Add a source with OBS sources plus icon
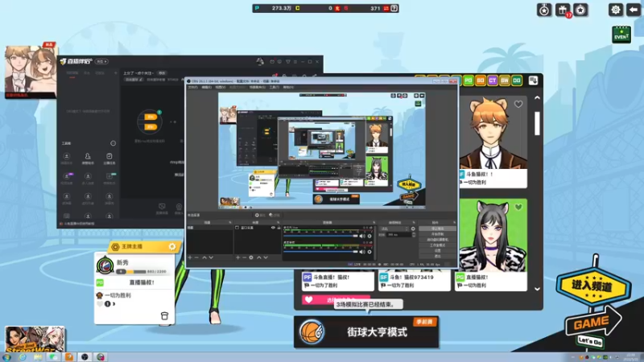The height and width of the screenshot is (362, 644). (x=237, y=257)
